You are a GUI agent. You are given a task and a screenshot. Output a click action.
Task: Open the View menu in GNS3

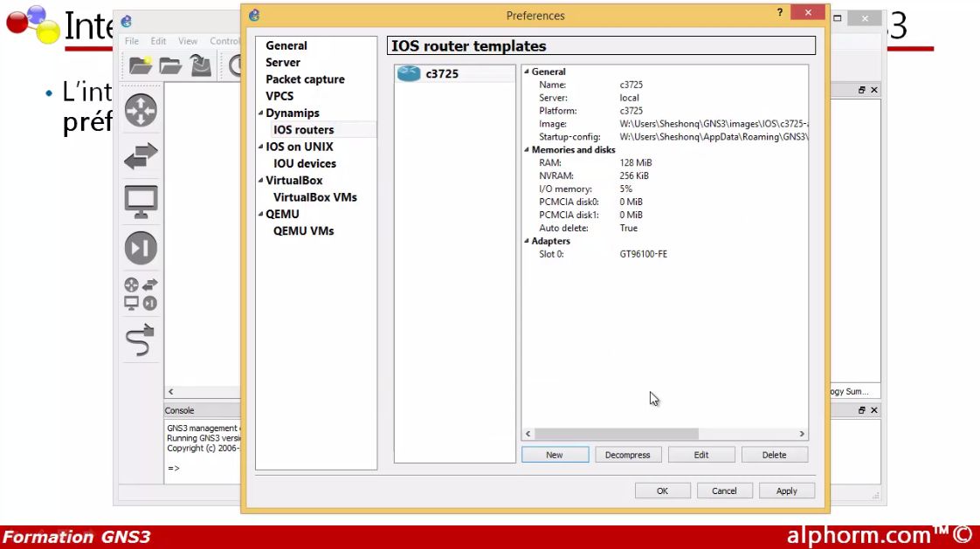click(x=188, y=41)
